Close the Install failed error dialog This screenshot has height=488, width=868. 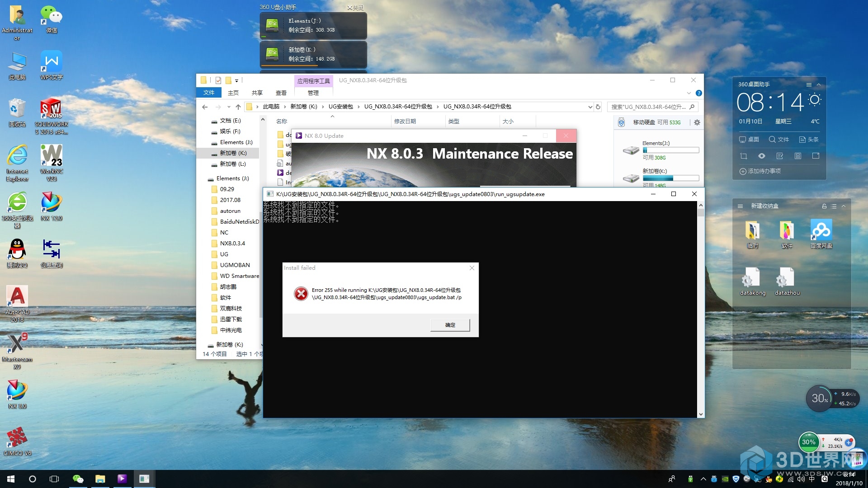click(x=472, y=268)
